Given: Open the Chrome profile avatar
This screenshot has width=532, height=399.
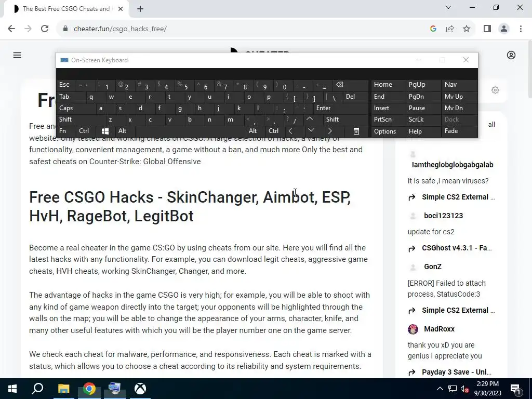Looking at the screenshot, I should pos(504,29).
